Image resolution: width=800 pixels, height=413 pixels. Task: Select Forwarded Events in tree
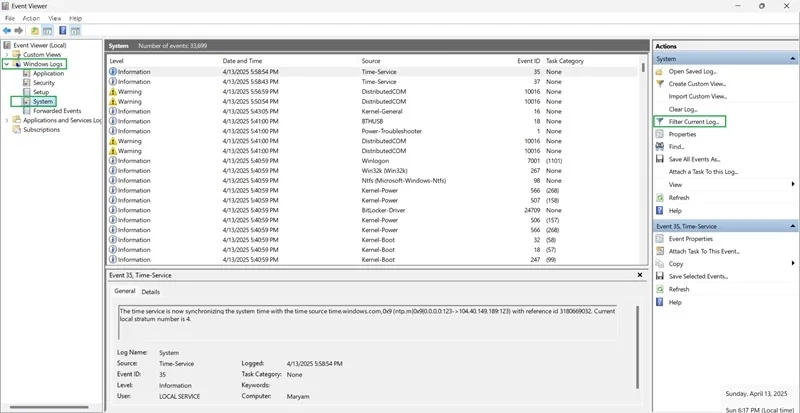[x=57, y=111]
